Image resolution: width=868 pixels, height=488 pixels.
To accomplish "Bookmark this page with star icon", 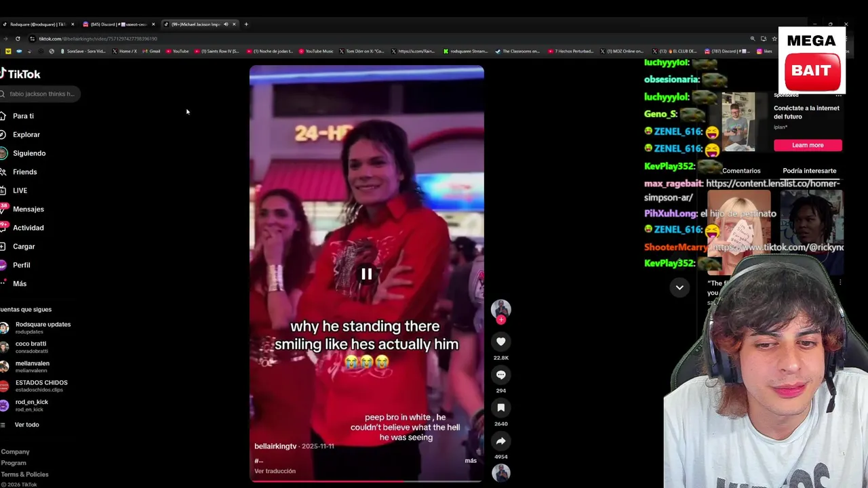I will click(x=774, y=39).
